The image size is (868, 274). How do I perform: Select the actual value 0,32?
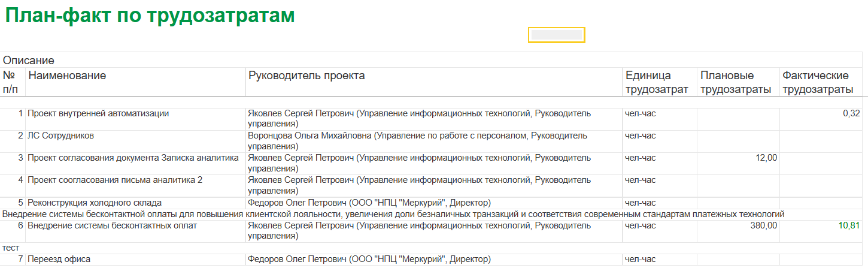tap(851, 113)
